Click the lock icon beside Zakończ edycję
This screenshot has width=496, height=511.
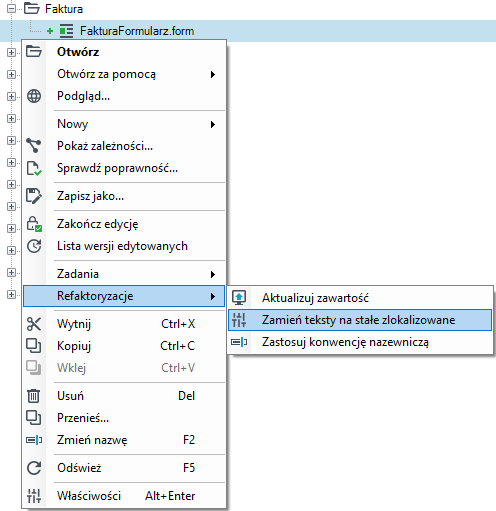[x=34, y=224]
